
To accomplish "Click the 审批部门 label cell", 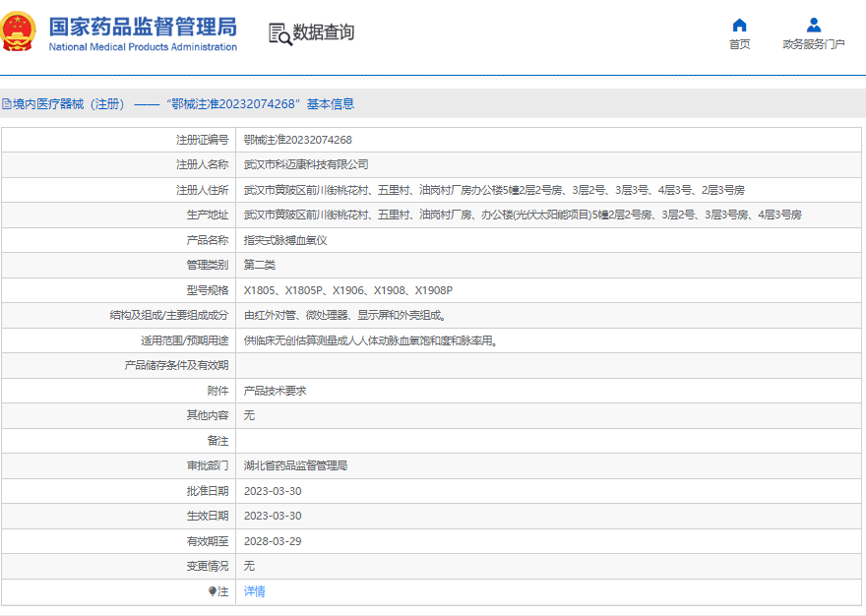I will point(119,465).
